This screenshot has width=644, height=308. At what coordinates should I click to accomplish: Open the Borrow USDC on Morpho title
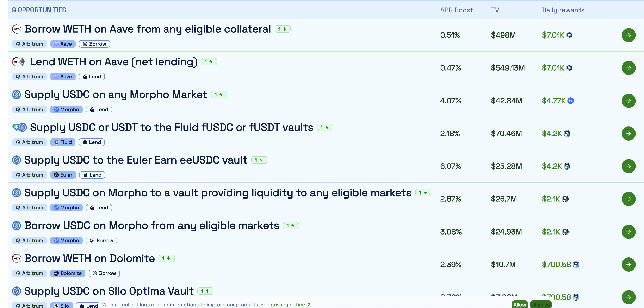151,226
